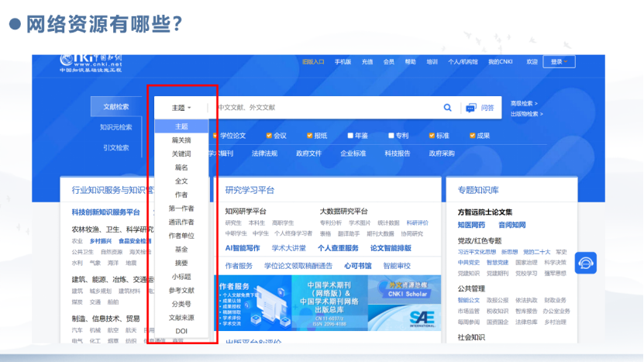The width and height of the screenshot is (644, 362).
Task: Choose DOI in the field dropdown
Action: tap(181, 331)
